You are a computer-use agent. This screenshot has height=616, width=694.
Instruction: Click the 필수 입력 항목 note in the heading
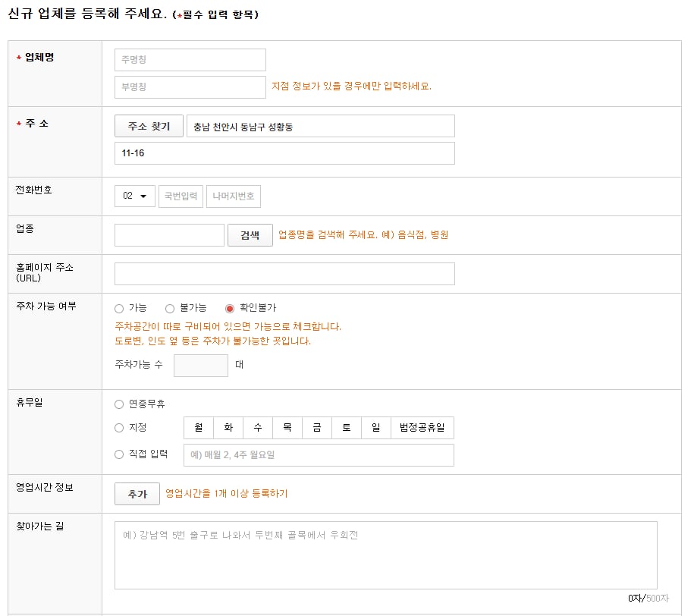coord(215,14)
